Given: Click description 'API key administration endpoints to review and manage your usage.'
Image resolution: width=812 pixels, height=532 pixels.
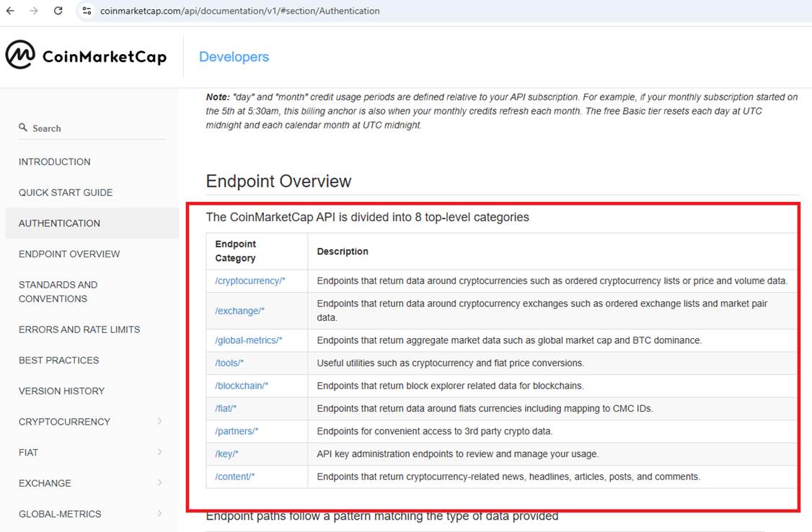Looking at the screenshot, I should tap(458, 454).
